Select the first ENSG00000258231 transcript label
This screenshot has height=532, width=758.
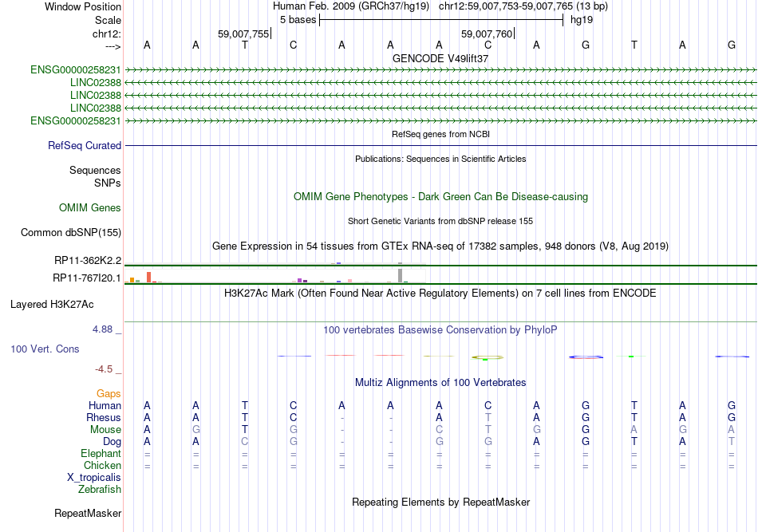pyautogui.click(x=76, y=70)
